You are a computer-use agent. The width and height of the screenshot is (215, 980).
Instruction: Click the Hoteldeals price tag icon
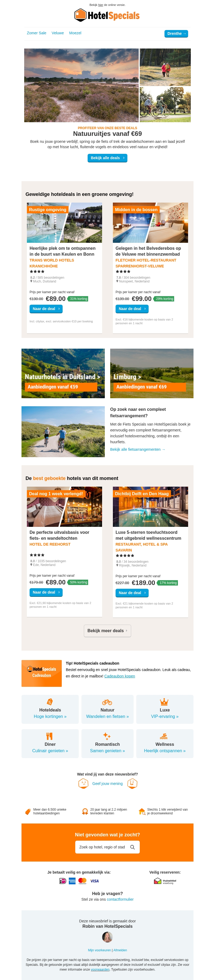click(x=50, y=702)
